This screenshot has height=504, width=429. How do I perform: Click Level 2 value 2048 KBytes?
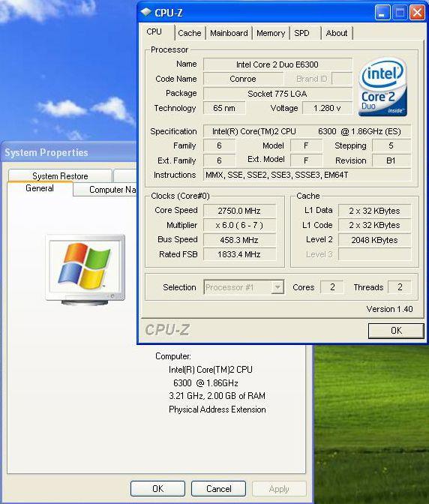pyautogui.click(x=375, y=240)
